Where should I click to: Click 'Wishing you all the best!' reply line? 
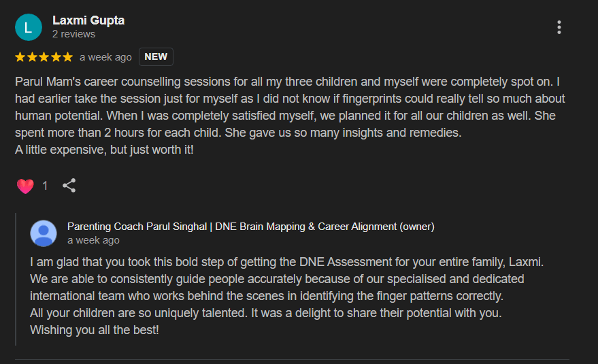point(94,330)
